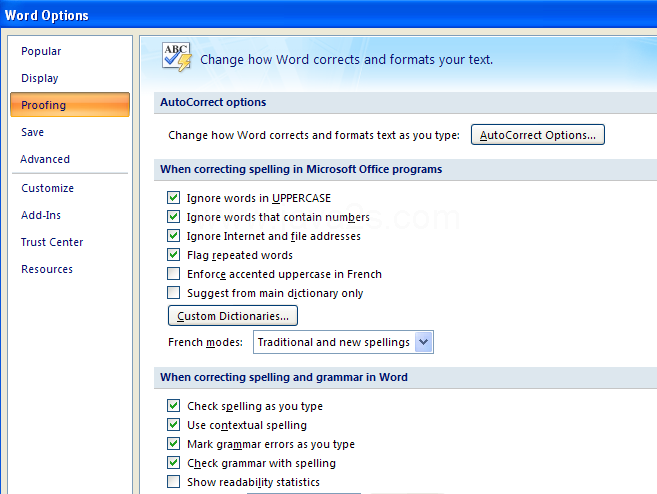Enable Enforce accented uppercase in French
This screenshot has height=494, width=657.
pyautogui.click(x=173, y=274)
